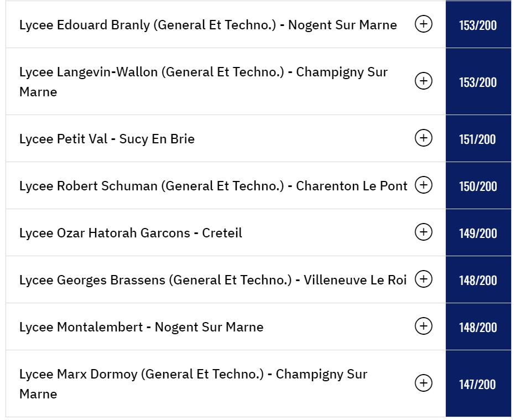
Task: Click the 150/200 score for Robert Schuman
Action: coord(478,186)
